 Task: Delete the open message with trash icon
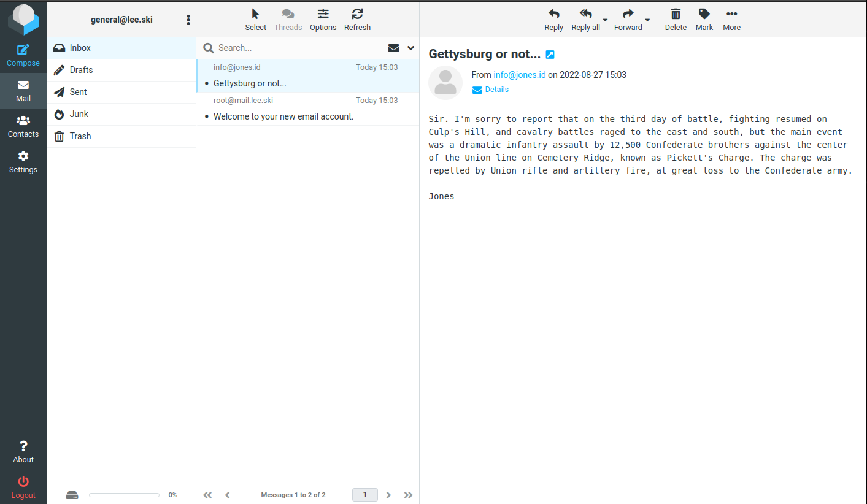click(676, 15)
